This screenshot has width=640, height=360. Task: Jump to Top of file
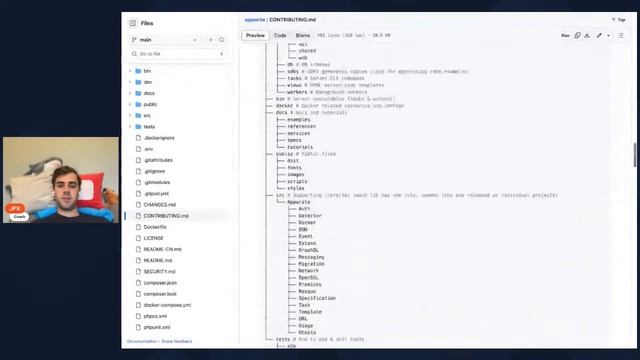coord(619,20)
